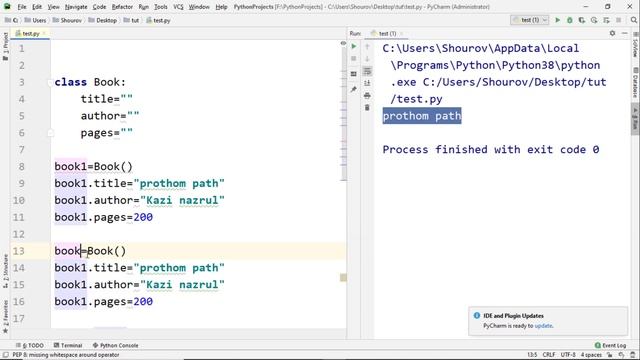Start the Debug bug icon

pyautogui.click(x=569, y=20)
